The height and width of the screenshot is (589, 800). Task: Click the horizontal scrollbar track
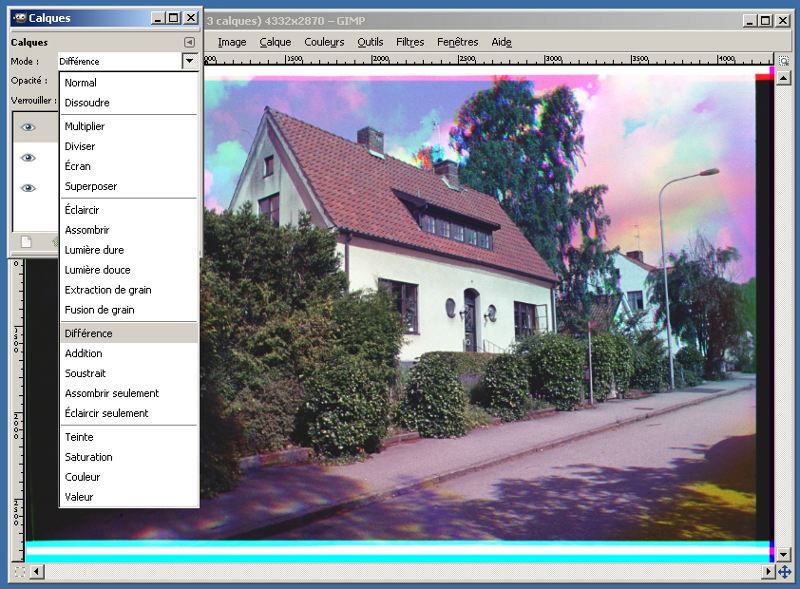[x=400, y=572]
